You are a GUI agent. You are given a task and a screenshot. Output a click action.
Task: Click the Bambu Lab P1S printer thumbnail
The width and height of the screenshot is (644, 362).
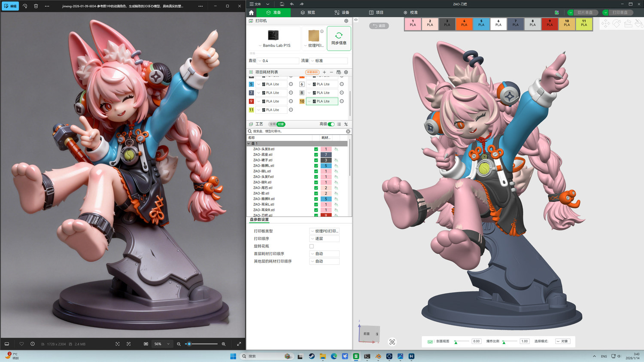tap(273, 35)
